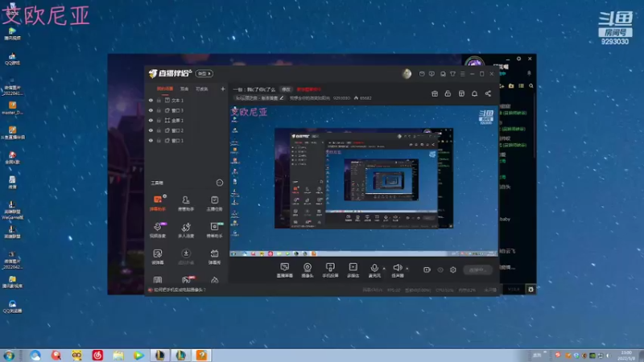Open the file explorer folder on the taskbar
This screenshot has width=644, height=362.
pyautogui.click(x=118, y=356)
